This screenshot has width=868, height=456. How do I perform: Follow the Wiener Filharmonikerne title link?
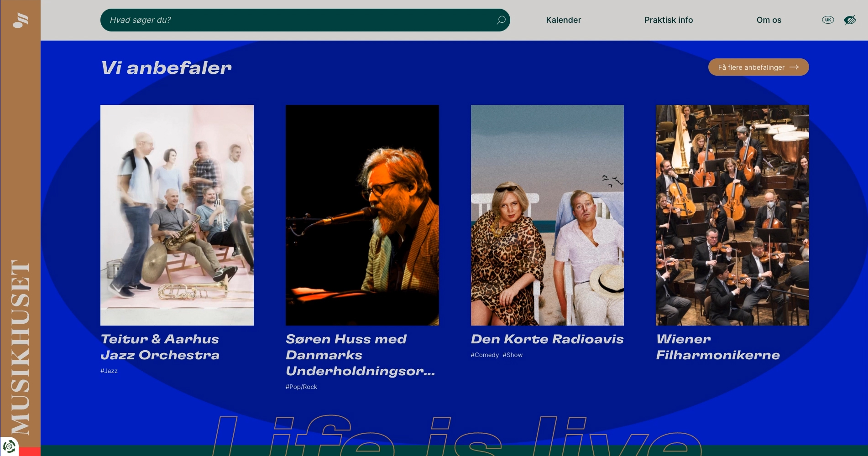pyautogui.click(x=718, y=347)
